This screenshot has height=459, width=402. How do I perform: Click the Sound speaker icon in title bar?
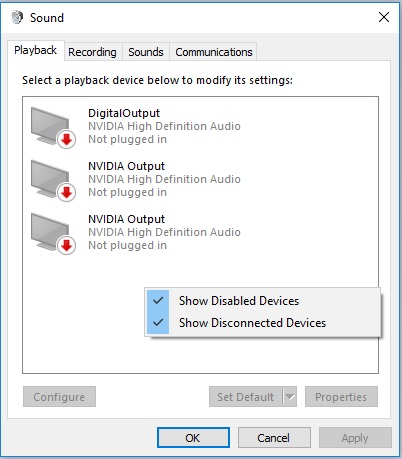click(x=17, y=17)
